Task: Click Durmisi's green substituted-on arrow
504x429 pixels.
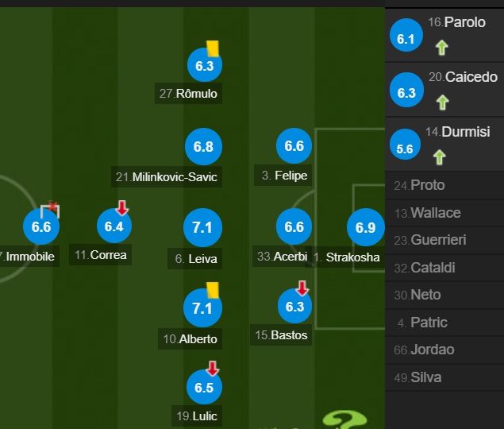Action: [440, 157]
